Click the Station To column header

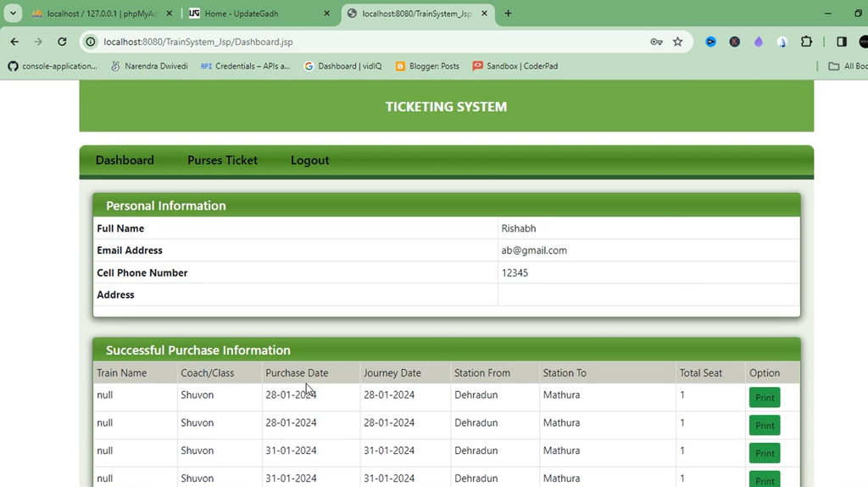click(x=565, y=372)
